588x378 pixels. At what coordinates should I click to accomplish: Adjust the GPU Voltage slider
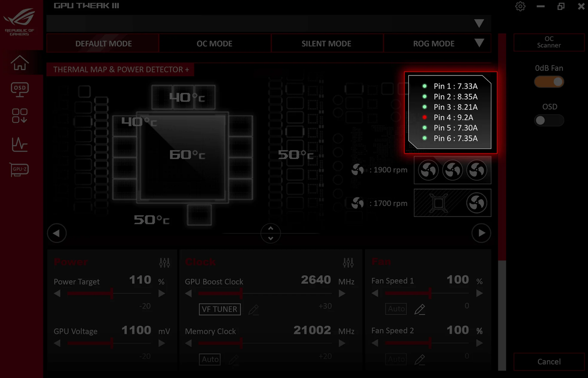point(109,343)
